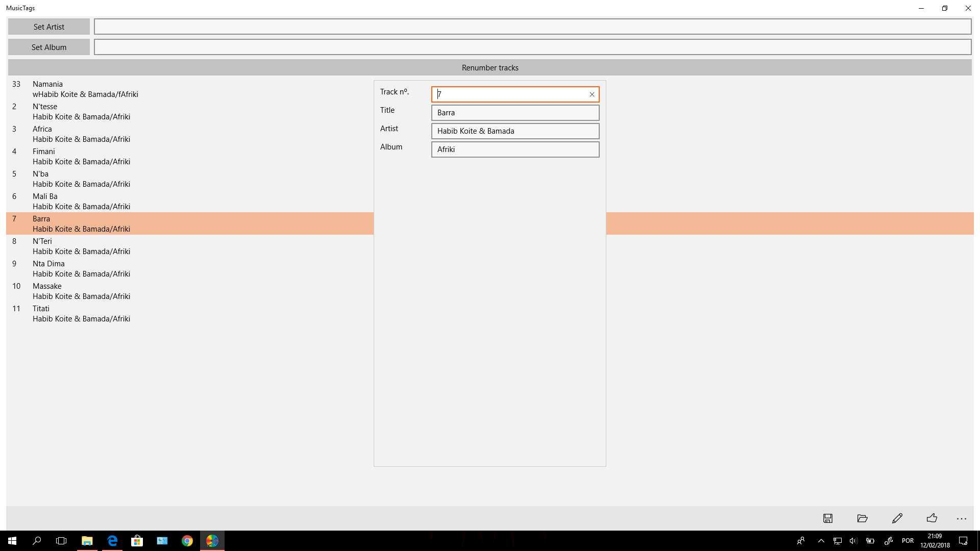This screenshot has height=551, width=980.
Task: Click the Edit pencil icon
Action: point(897,518)
